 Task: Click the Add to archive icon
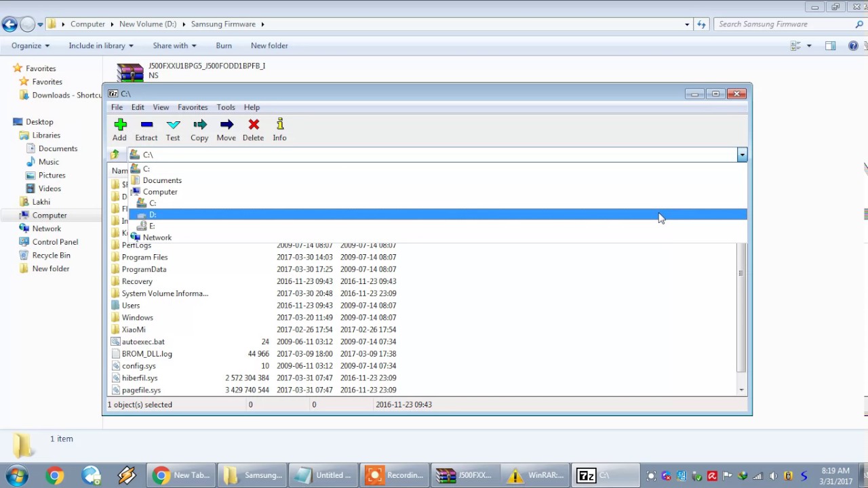[x=119, y=129]
